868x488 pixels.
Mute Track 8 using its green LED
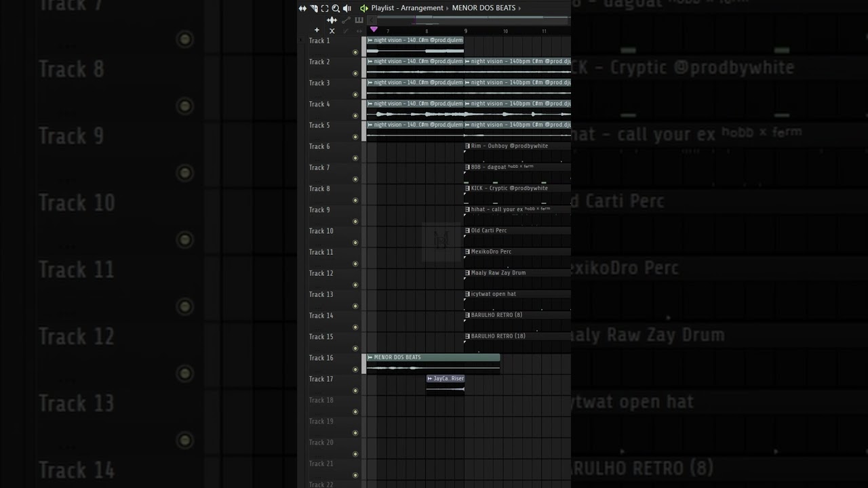pyautogui.click(x=355, y=201)
